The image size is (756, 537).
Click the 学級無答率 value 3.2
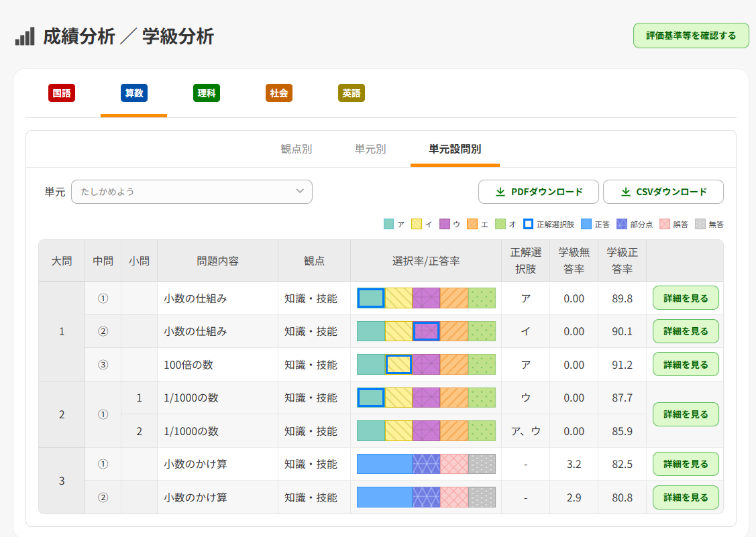point(574,464)
